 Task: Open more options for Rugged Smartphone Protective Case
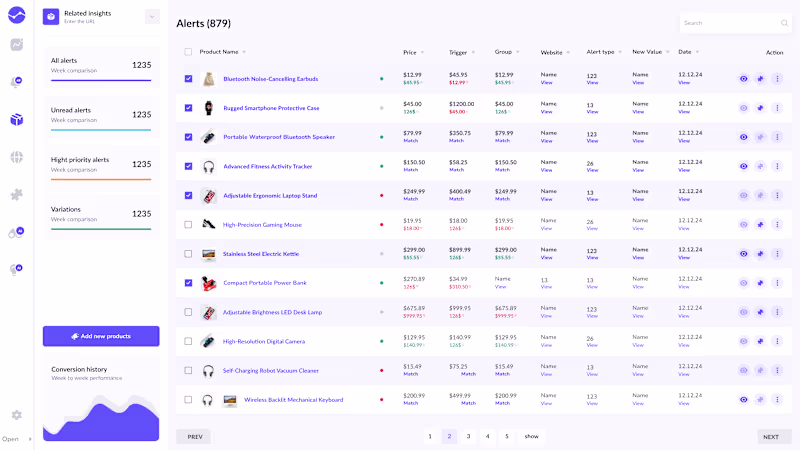(777, 108)
